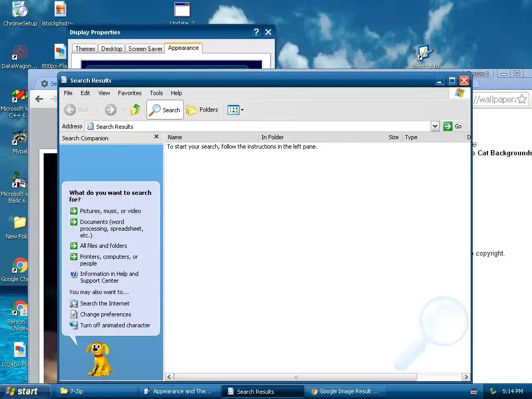Switch to Themes tab in Display Properties
This screenshot has height=399, width=532.
(x=85, y=49)
